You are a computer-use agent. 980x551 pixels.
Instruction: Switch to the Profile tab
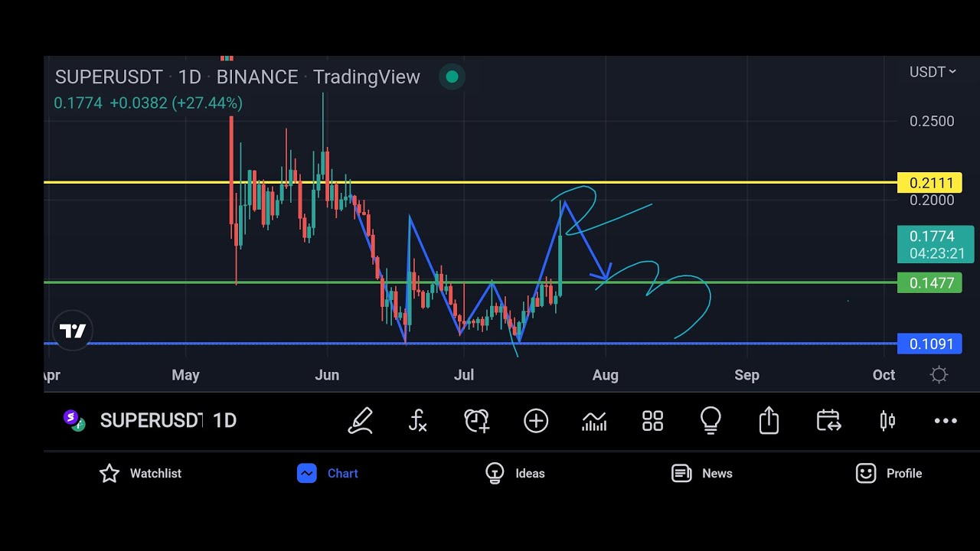(889, 474)
